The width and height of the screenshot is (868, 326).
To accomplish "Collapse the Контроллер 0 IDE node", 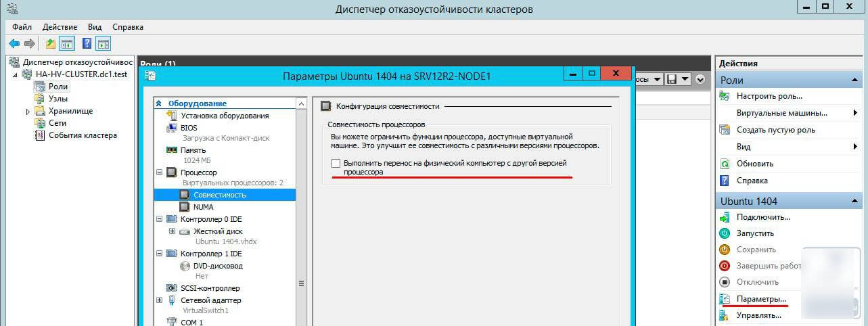I will (x=160, y=219).
